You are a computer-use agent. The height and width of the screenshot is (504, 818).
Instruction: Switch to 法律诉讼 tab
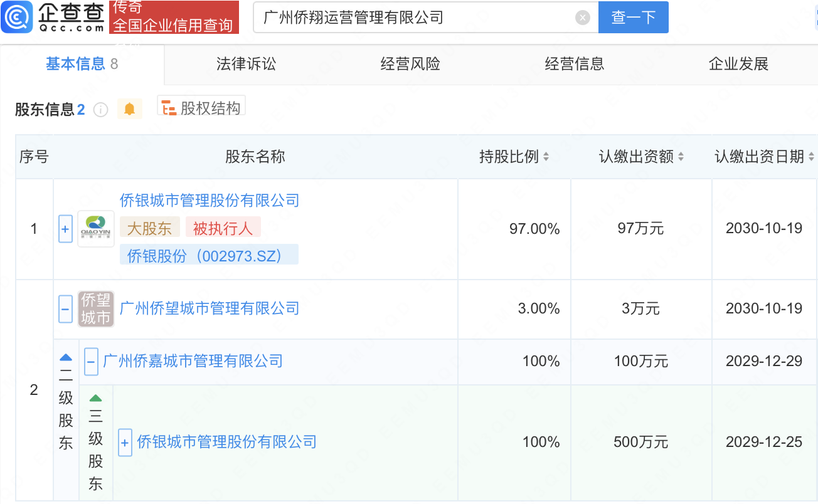(x=246, y=64)
